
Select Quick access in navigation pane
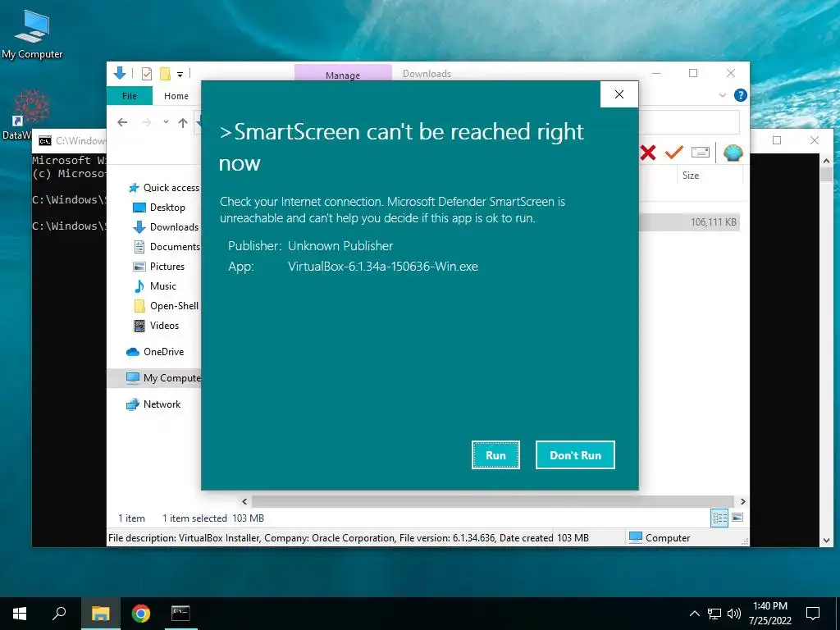click(x=163, y=188)
